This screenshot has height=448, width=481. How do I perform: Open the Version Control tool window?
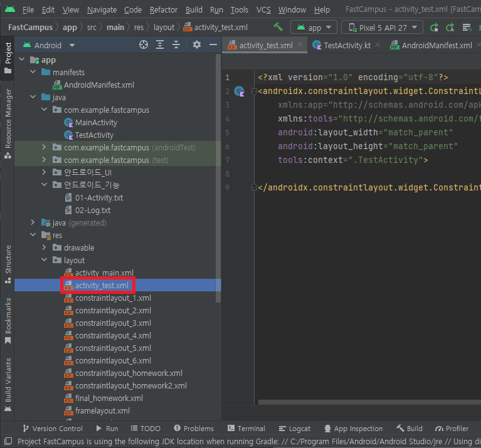pos(53,429)
